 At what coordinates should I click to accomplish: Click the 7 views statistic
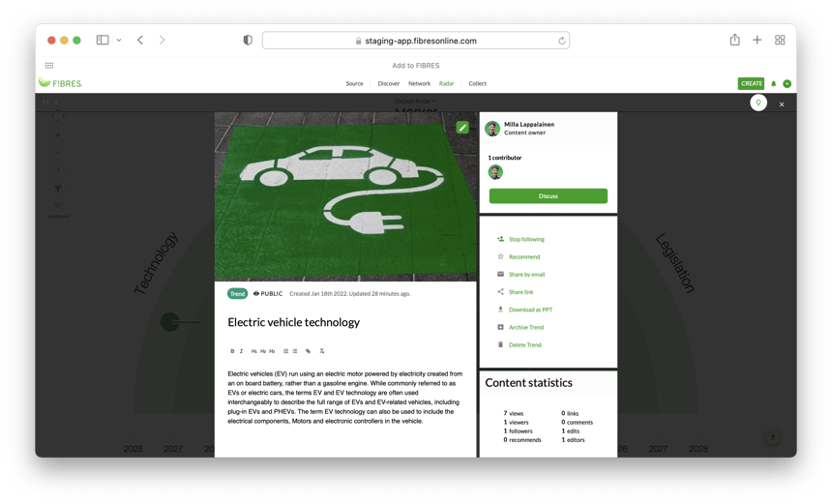(513, 413)
